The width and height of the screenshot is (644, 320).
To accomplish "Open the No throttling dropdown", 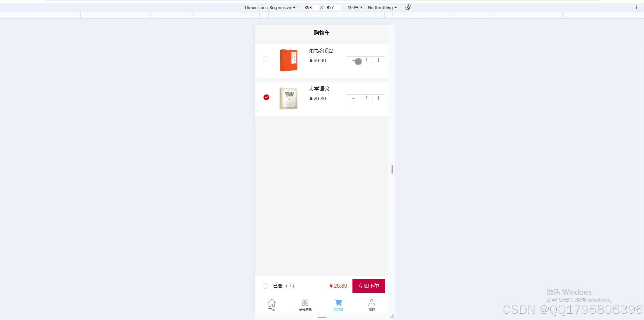I will (x=382, y=7).
